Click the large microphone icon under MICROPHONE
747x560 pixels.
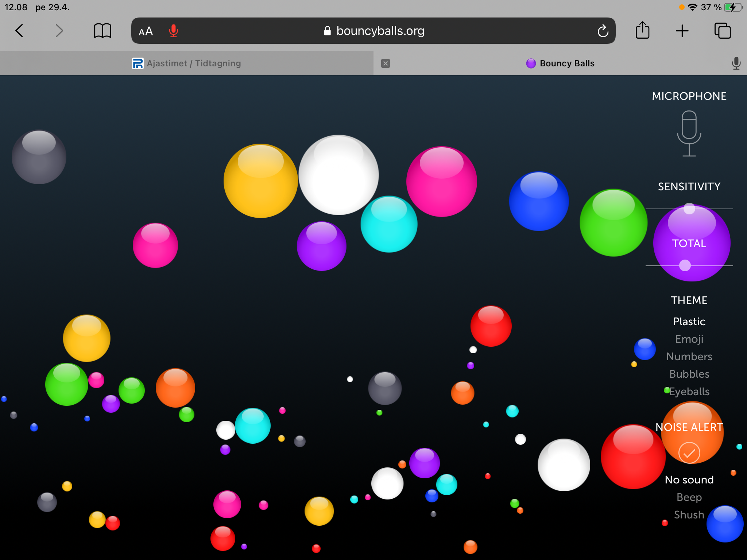pos(689,134)
